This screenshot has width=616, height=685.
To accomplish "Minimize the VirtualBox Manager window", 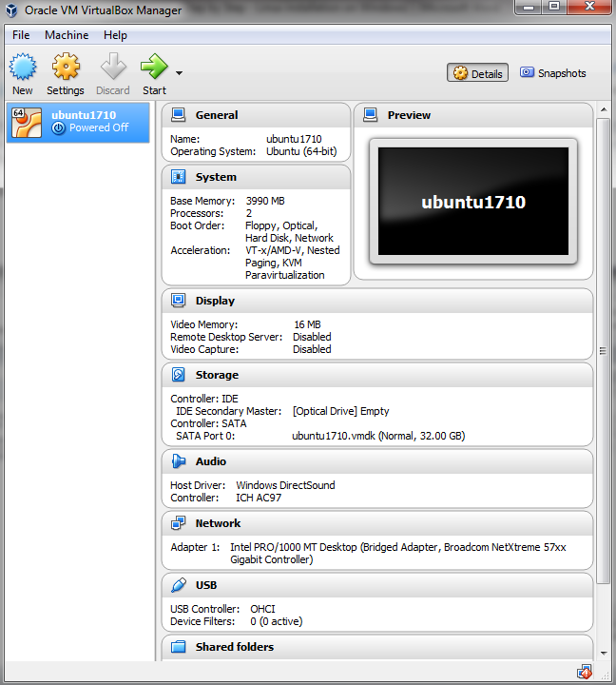I will click(529, 7).
